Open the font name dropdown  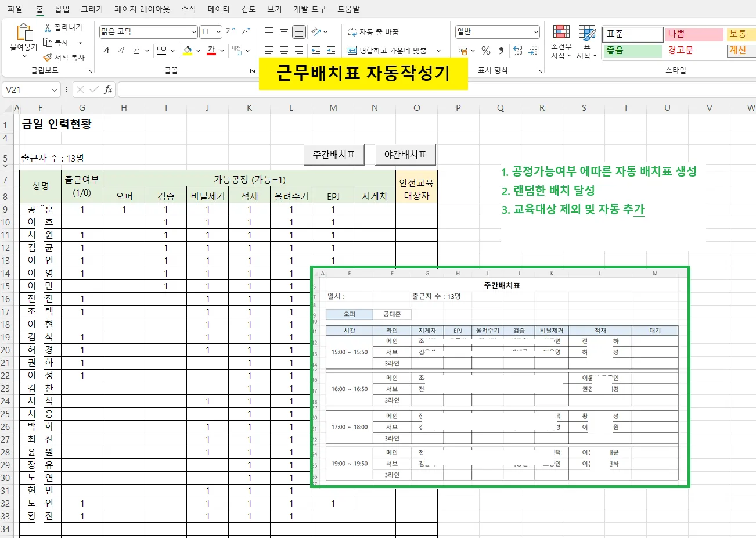(x=193, y=31)
